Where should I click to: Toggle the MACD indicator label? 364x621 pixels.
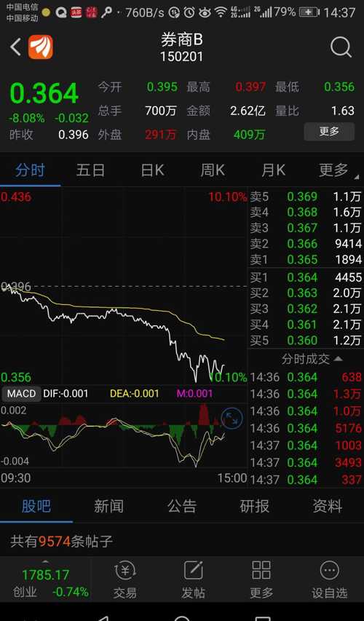(21, 394)
